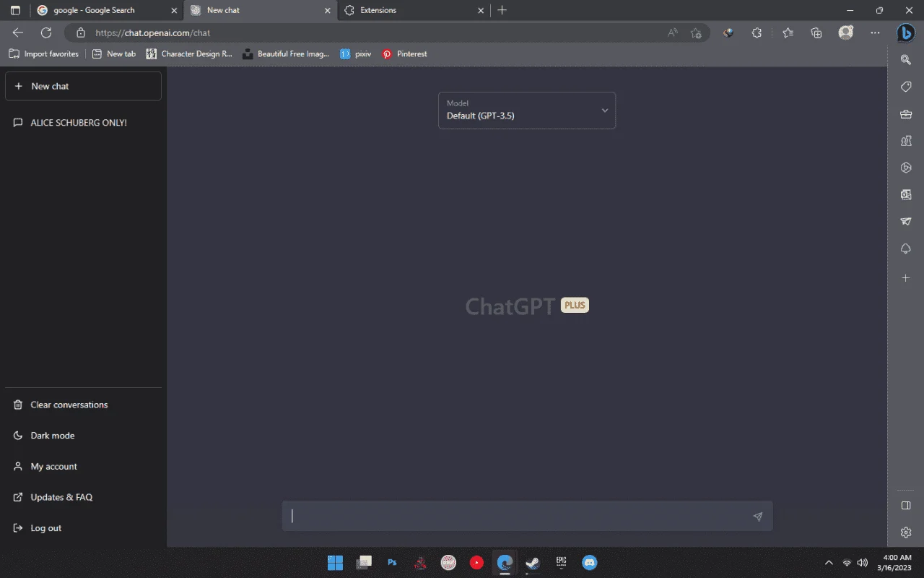Open Character Design R... bookmark
Screen dimensions: 924x578
189,54
